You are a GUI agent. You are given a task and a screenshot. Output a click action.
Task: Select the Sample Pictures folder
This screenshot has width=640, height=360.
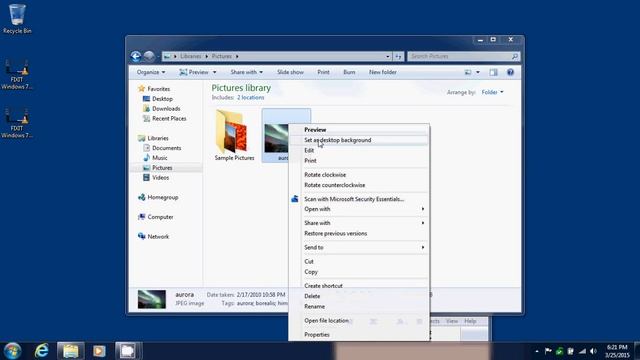(x=234, y=136)
